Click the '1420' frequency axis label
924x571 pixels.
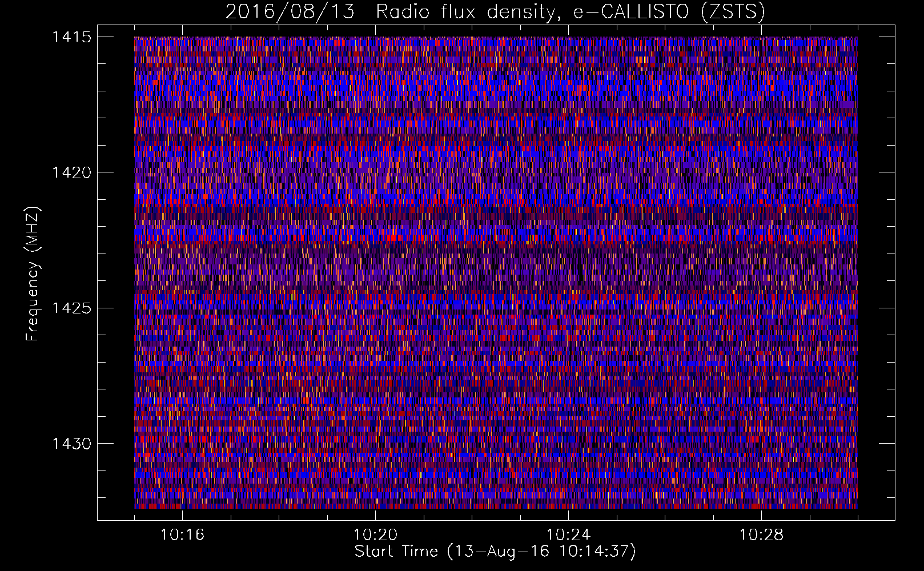(x=72, y=172)
